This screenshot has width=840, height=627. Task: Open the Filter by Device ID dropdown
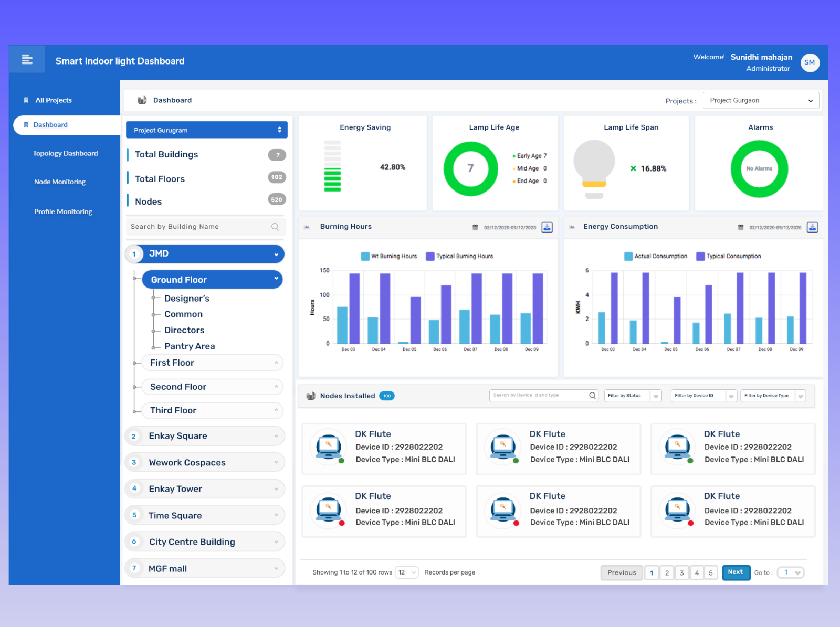point(704,396)
